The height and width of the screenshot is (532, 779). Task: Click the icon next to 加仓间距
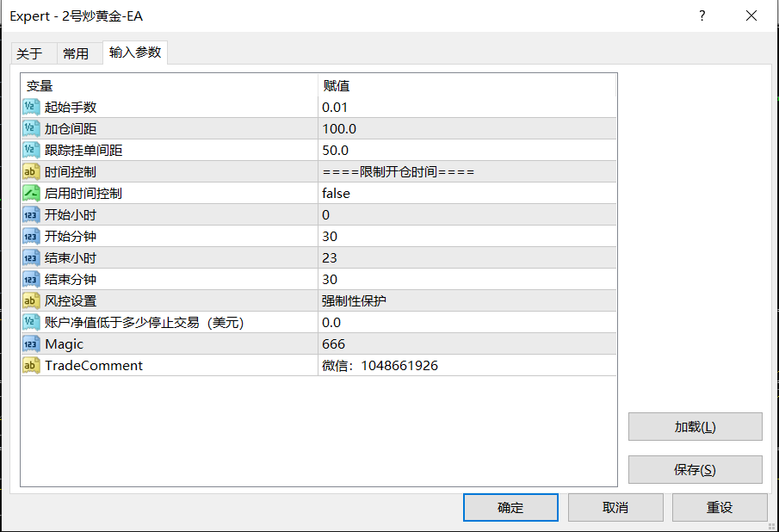(x=31, y=129)
